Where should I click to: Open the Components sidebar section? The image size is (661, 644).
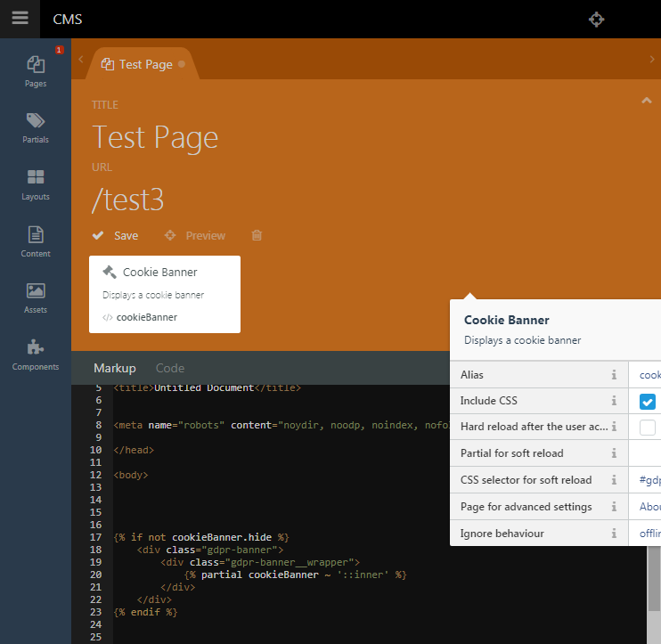[36, 355]
